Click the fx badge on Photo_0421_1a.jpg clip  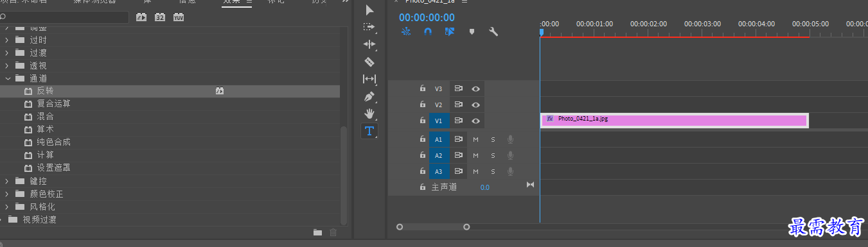pyautogui.click(x=550, y=119)
